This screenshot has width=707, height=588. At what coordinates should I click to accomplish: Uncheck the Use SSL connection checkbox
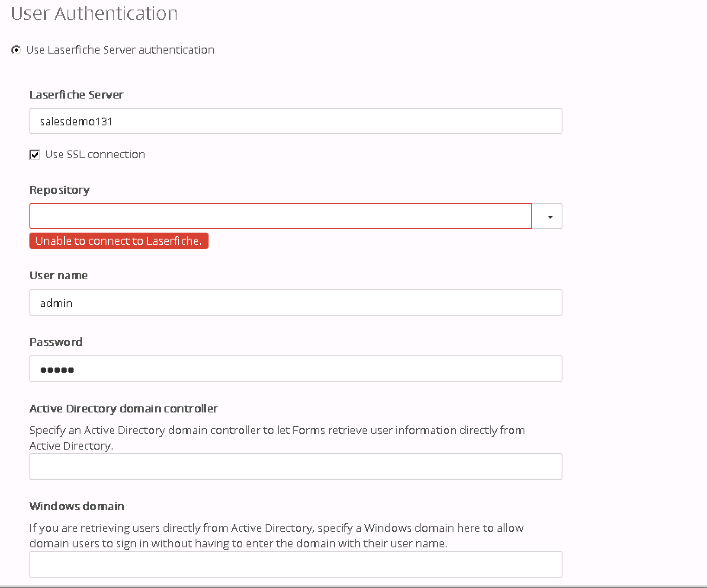35,155
